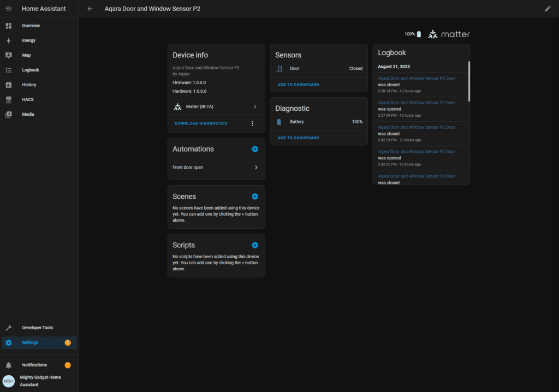Open three-dot menu in Device info
This screenshot has height=392, width=559.
pos(252,123)
